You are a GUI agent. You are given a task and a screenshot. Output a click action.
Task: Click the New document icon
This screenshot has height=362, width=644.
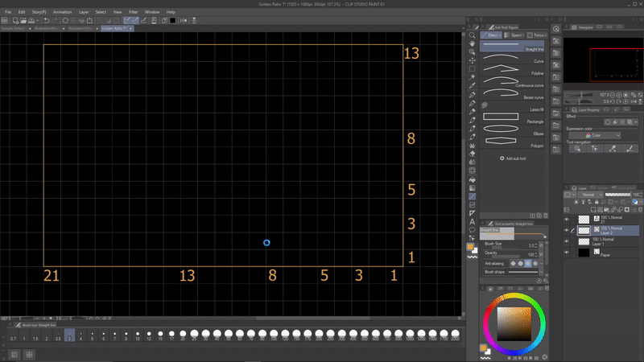coord(15,21)
